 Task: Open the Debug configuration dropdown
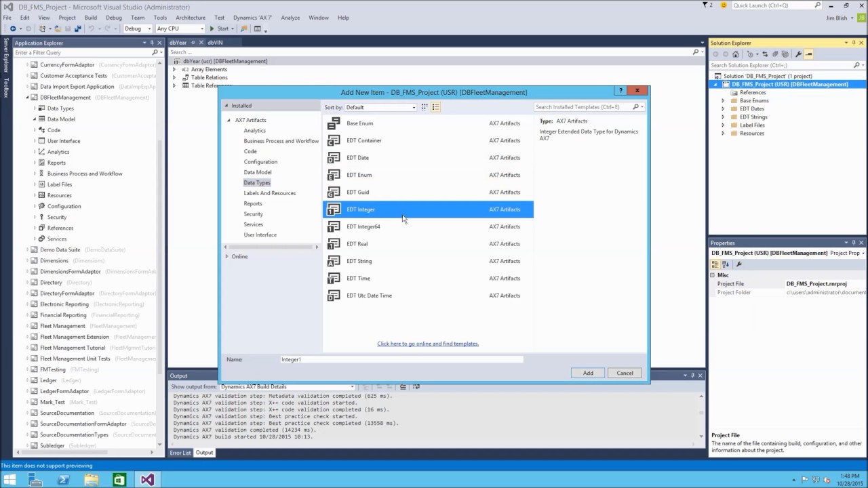pyautogui.click(x=136, y=28)
